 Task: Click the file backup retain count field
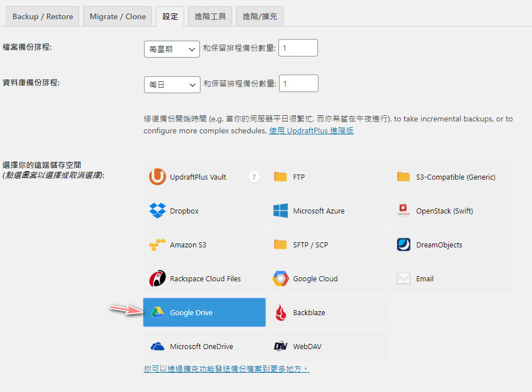(x=298, y=49)
